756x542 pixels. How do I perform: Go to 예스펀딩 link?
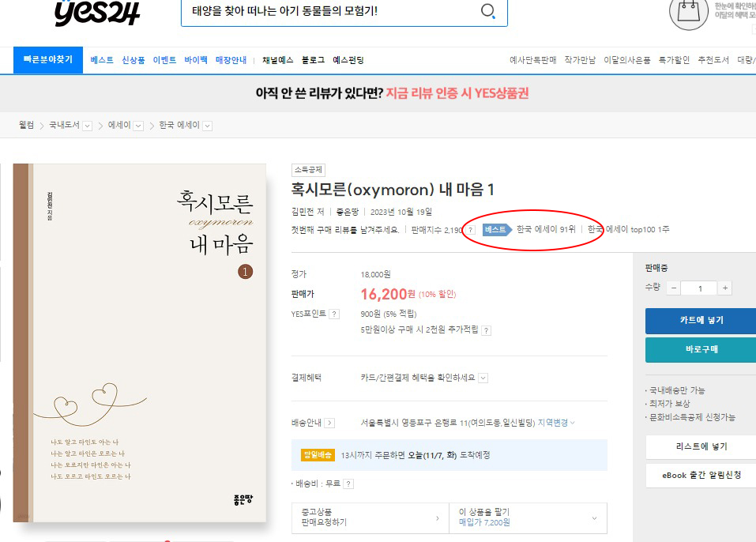tap(348, 60)
